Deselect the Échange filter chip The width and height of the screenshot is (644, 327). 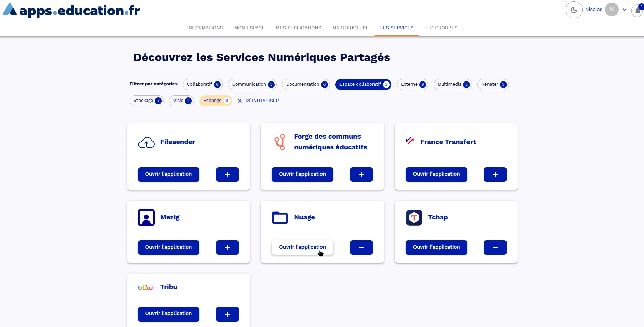[216, 101]
